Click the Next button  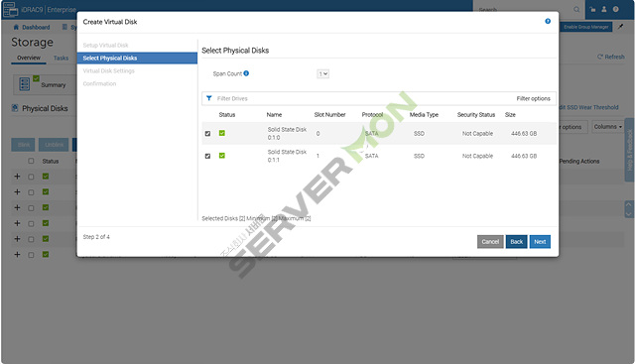[540, 242]
